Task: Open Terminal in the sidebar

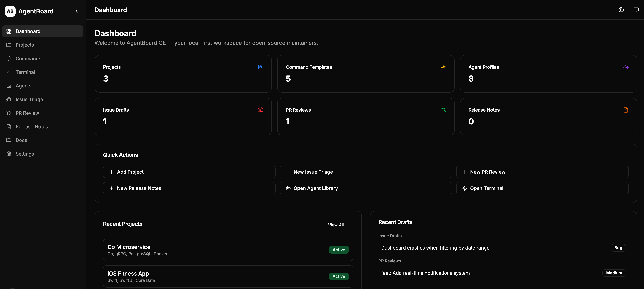Action: coord(43,72)
